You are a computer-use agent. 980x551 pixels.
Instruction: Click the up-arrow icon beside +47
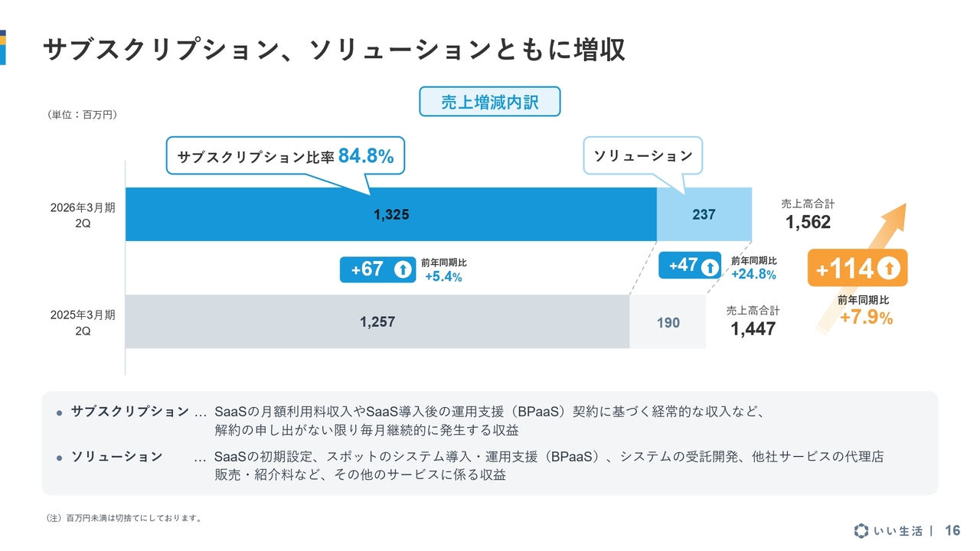coord(710,267)
